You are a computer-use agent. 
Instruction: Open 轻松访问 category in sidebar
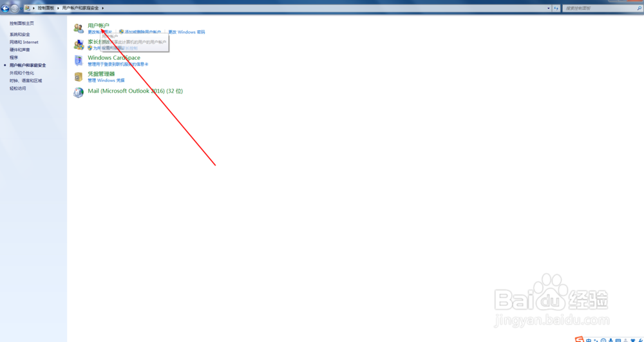17,88
